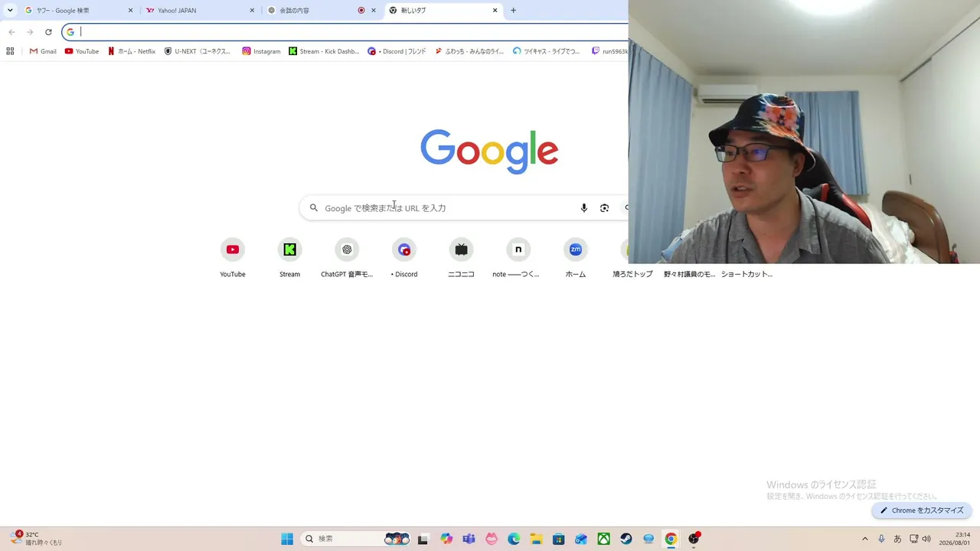Open the YouTube bookmark in bookmarks bar
This screenshot has width=980, height=551.
[x=82, y=51]
